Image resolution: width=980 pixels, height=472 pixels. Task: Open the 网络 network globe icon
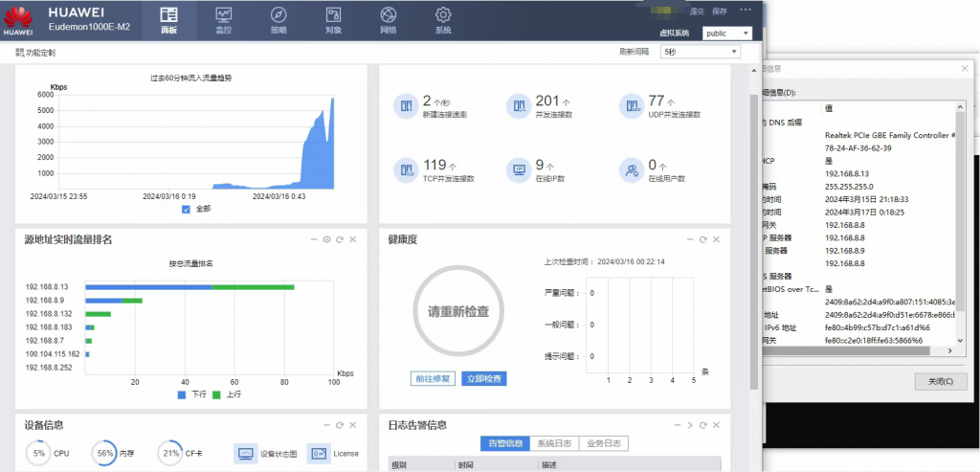pyautogui.click(x=389, y=14)
